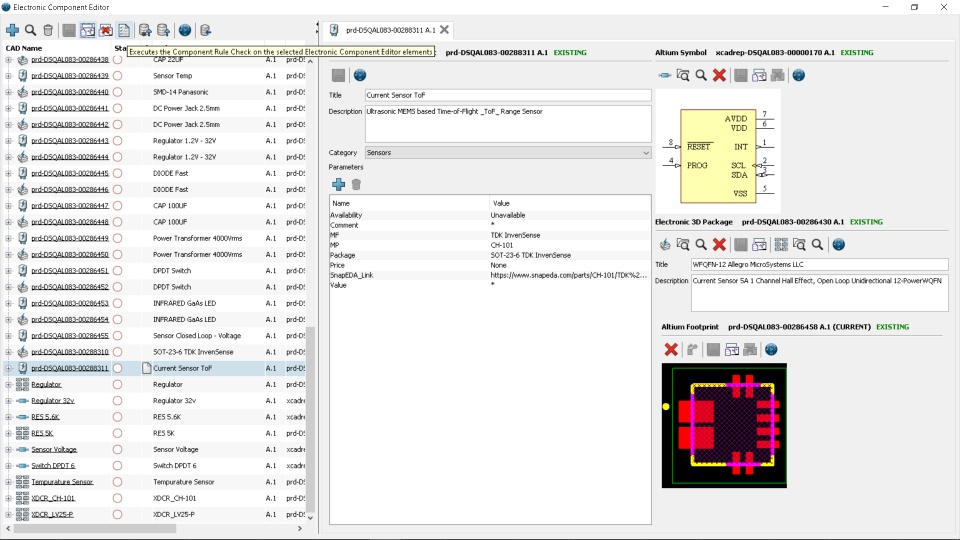Click the magnifier Search icon in main toolbar
Image resolution: width=960 pixels, height=540 pixels.
point(30,30)
